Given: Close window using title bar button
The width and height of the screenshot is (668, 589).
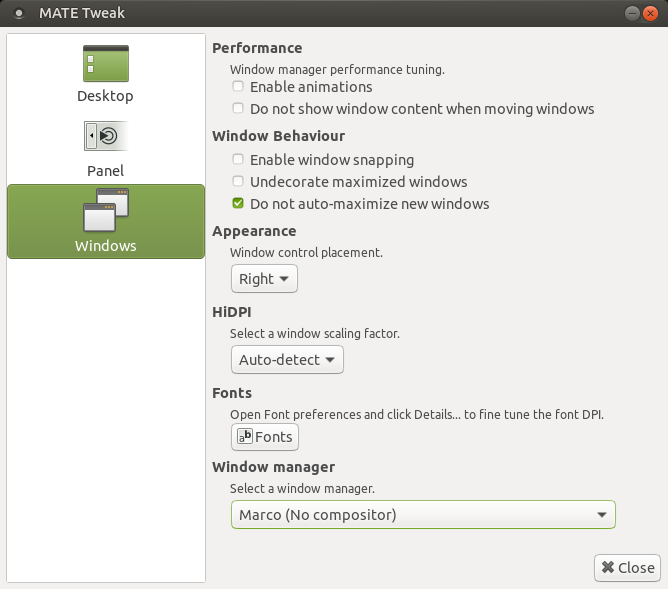Looking at the screenshot, I should (652, 14).
